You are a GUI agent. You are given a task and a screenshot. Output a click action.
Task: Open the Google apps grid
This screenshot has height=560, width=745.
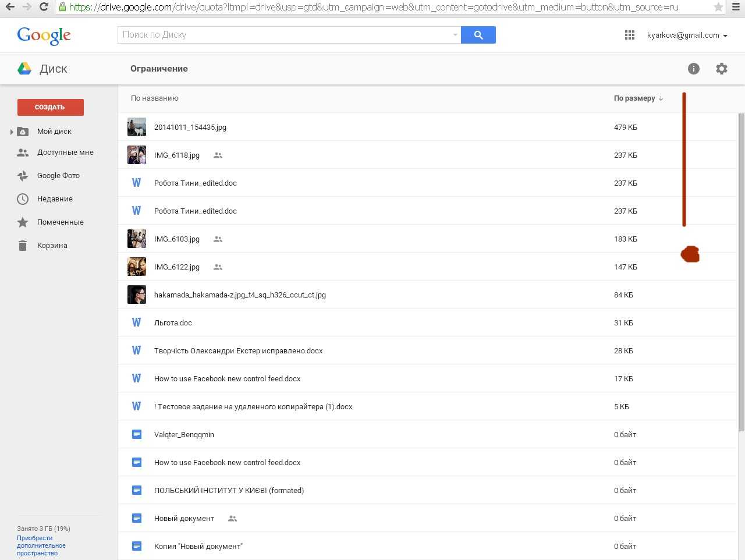(630, 35)
